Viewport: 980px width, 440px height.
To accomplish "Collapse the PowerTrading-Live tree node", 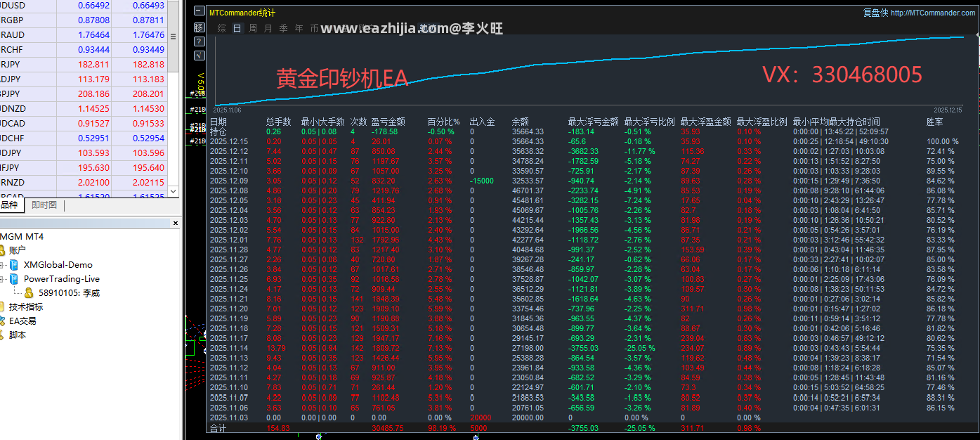I will [x=2, y=279].
